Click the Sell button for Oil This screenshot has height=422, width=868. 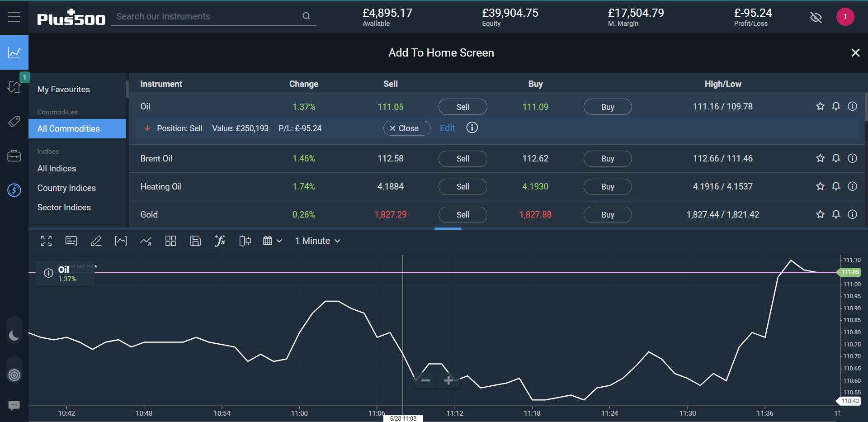(462, 107)
